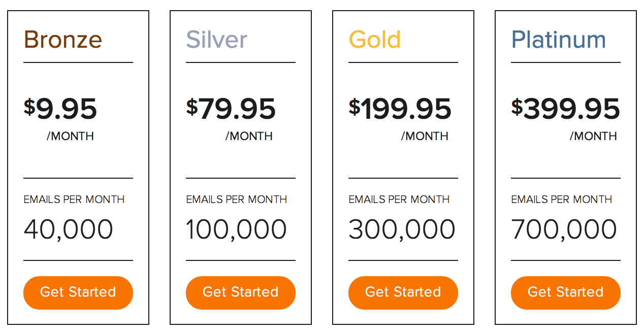644x332 pixels.
Task: Click /MONTH label under Bronze price
Action: coord(70,136)
